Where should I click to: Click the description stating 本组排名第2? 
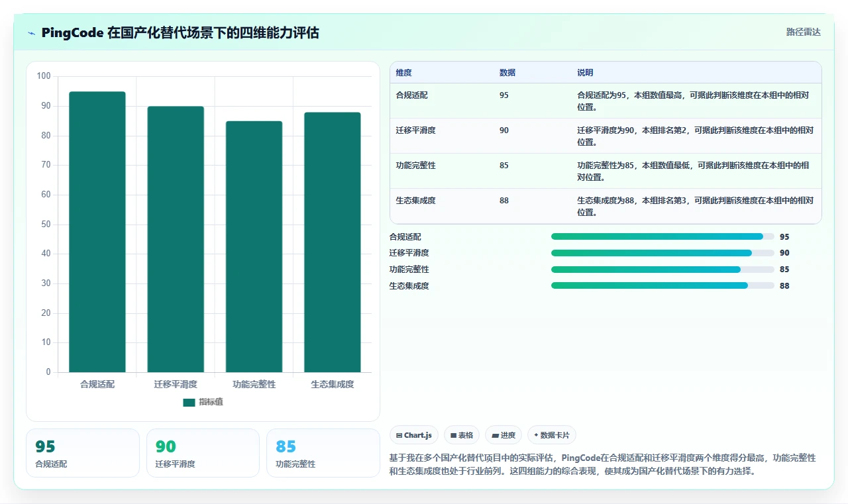[x=695, y=136]
